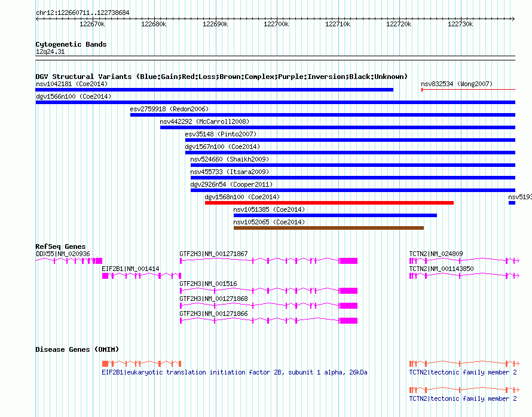The width and height of the screenshot is (532, 417).
Task: Click the EIF2B1|NM_001414 RefSeq label
Action: click(x=131, y=269)
